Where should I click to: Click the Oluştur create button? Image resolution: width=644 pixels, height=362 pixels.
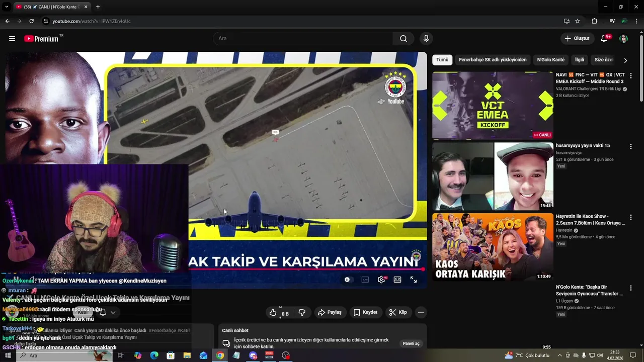click(577, 39)
